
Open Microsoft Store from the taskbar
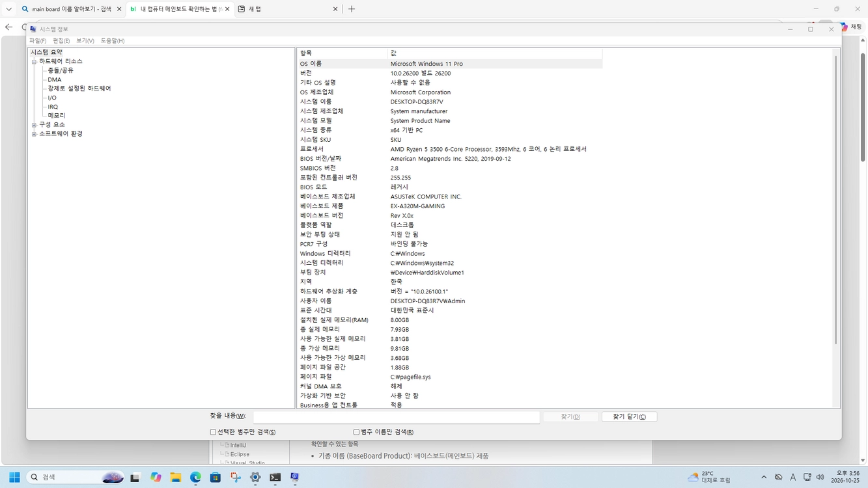(x=216, y=477)
